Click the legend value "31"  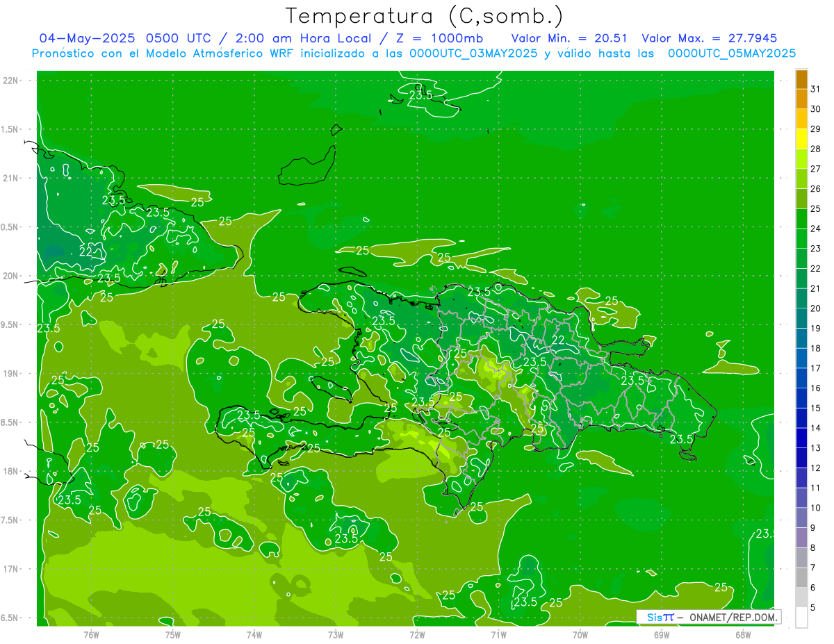point(816,89)
